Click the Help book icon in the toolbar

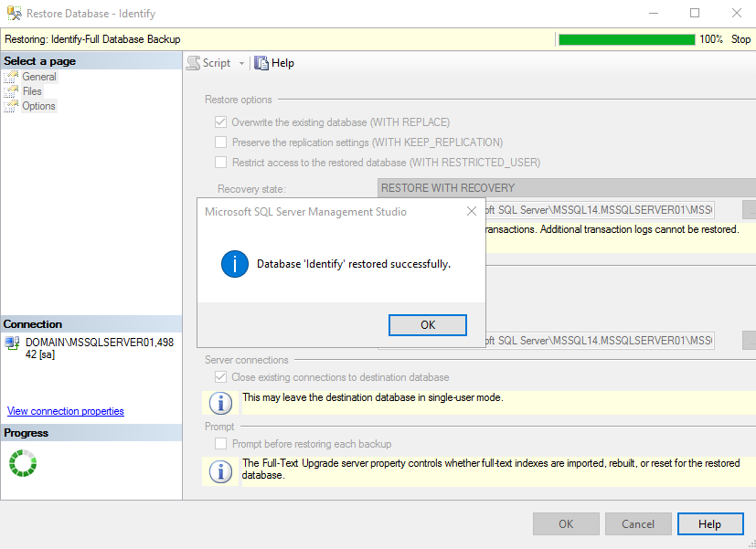261,63
